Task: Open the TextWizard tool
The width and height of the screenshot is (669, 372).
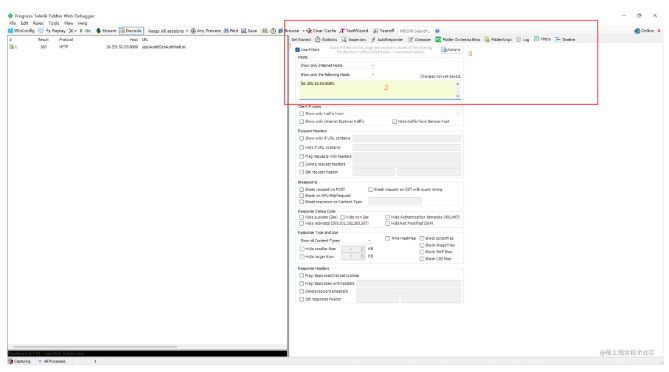Action: [354, 31]
